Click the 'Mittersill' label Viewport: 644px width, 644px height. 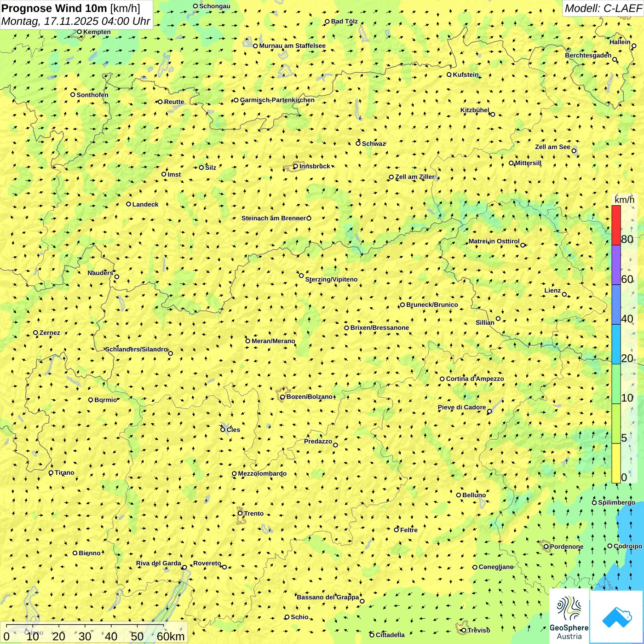(x=528, y=163)
